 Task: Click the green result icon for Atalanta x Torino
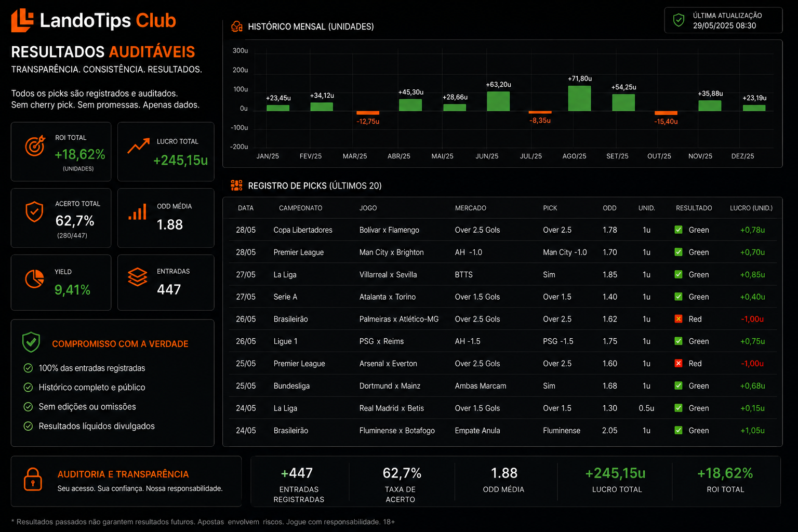pyautogui.click(x=679, y=297)
